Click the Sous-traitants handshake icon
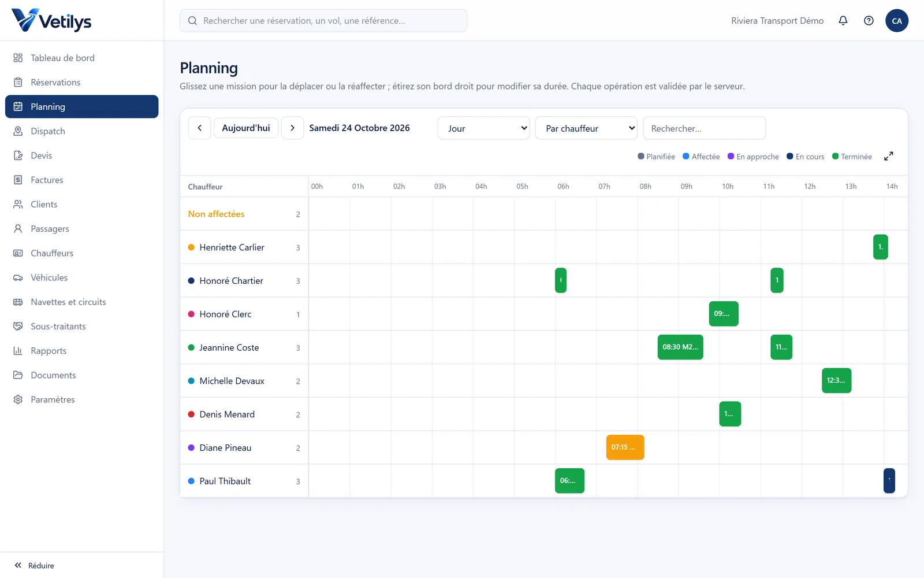 coord(18,327)
